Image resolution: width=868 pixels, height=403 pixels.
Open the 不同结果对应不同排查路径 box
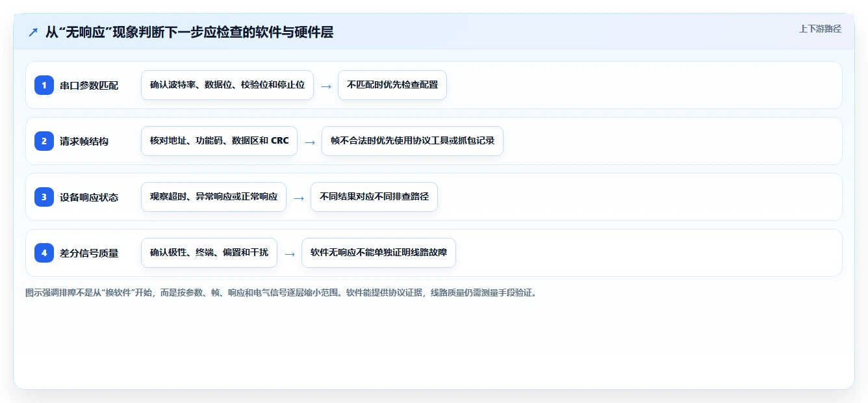point(374,197)
